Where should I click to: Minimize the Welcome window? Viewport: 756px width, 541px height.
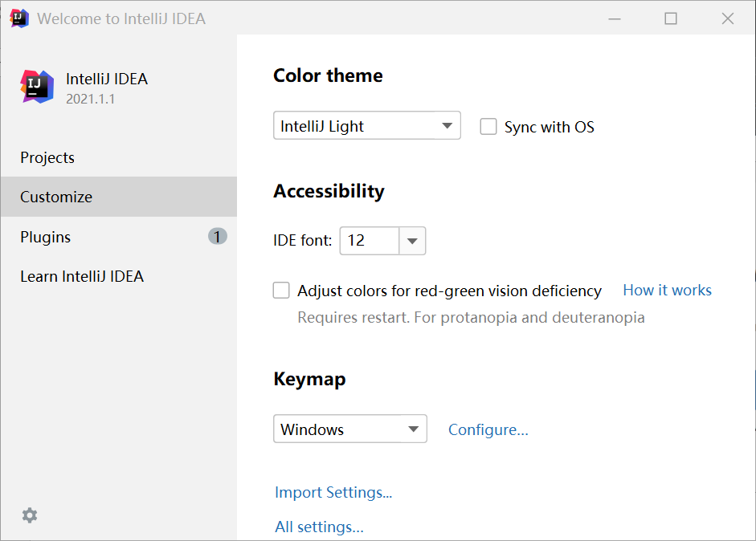(x=615, y=18)
